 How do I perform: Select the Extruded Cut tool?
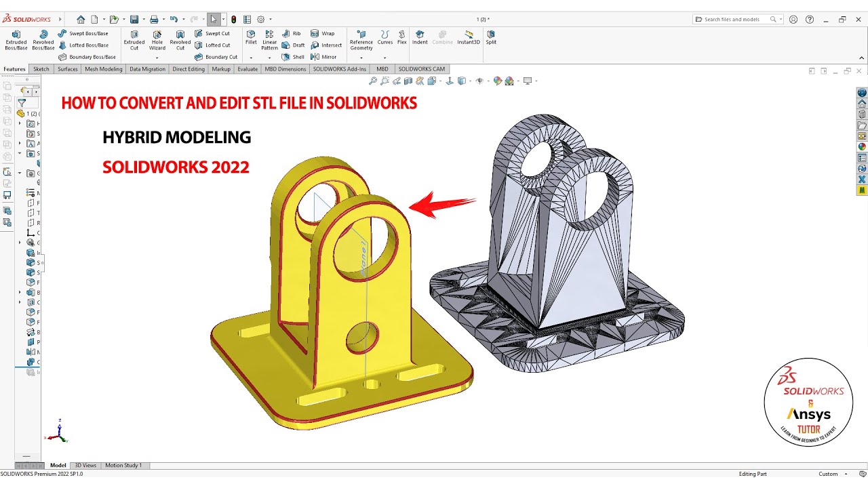tap(134, 41)
